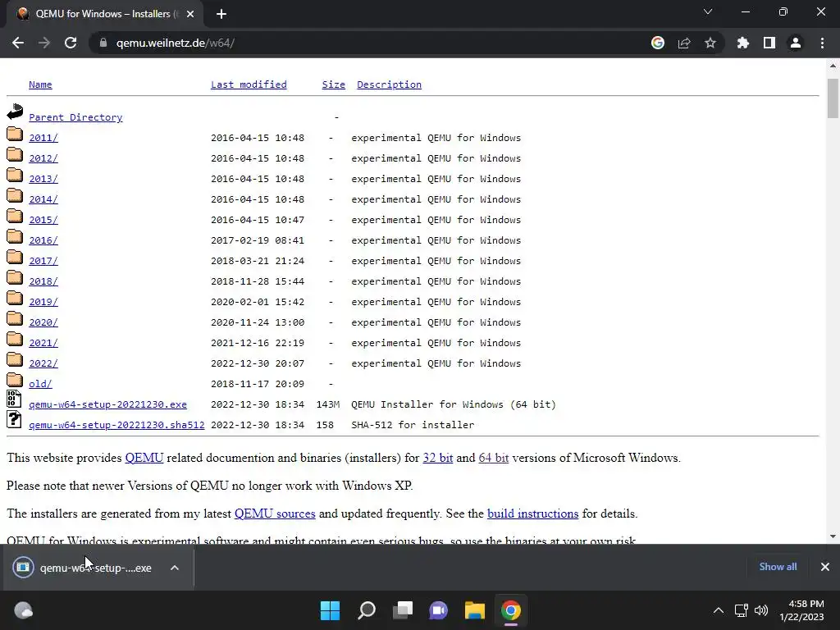The image size is (840, 630).
Task: Open the 2019/ directory link
Action: pos(43,302)
